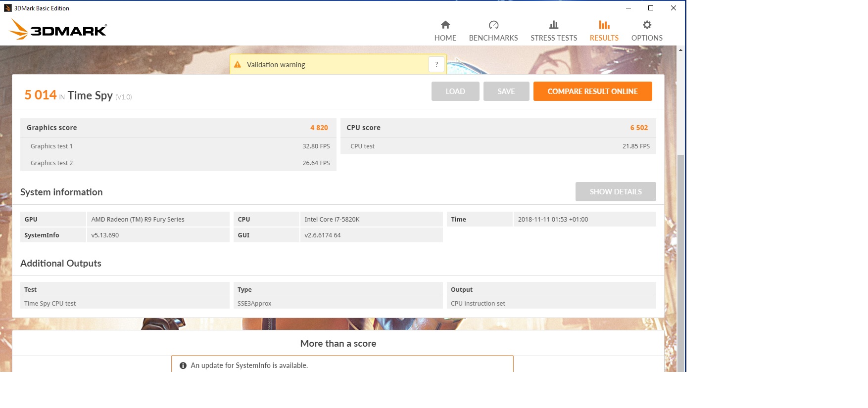Click the Graphics score value 4 820
The width and height of the screenshot is (868, 408).
[x=319, y=128]
